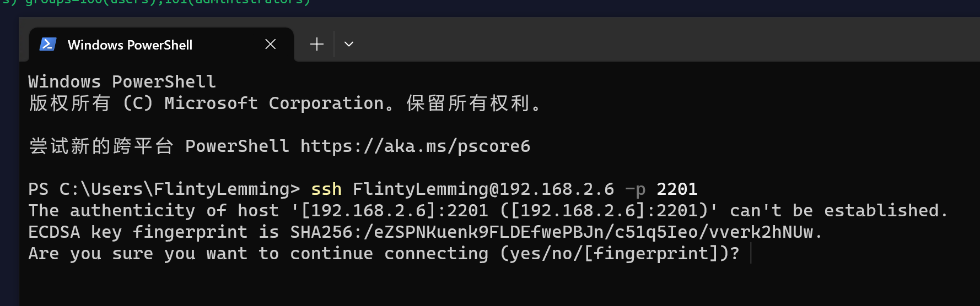Expand the new-tab profile dropdown chevron
Screen dimensions: 980x306
tap(349, 45)
